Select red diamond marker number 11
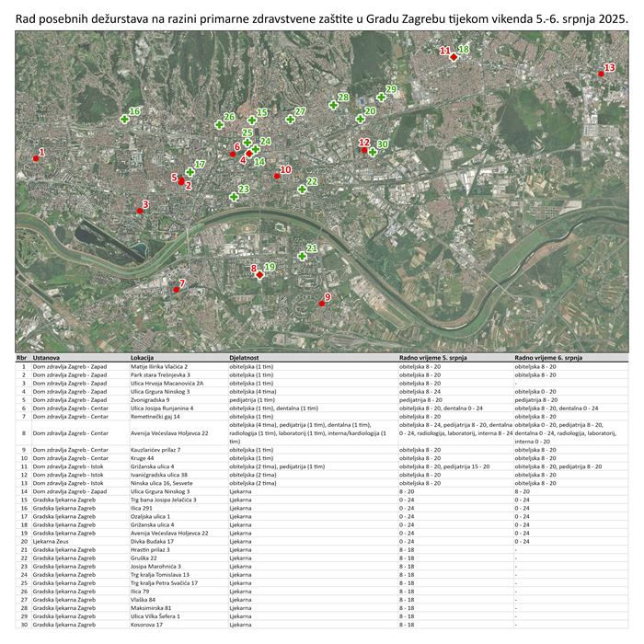Screen dimensions: 644x644 click(x=453, y=57)
